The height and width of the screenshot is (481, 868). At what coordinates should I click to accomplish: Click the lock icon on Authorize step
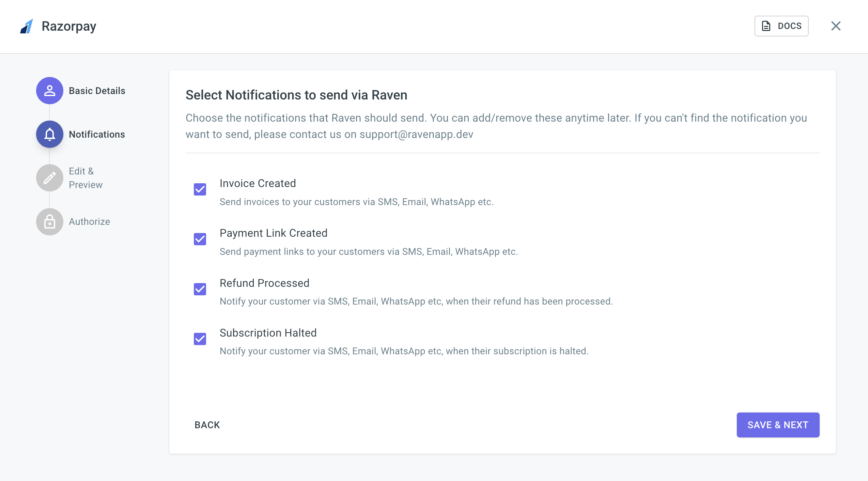[49, 221]
